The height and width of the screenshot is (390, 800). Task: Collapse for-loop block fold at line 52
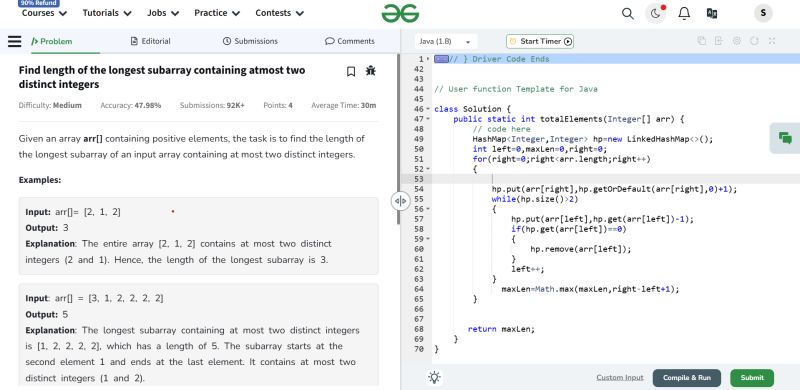[428, 169]
